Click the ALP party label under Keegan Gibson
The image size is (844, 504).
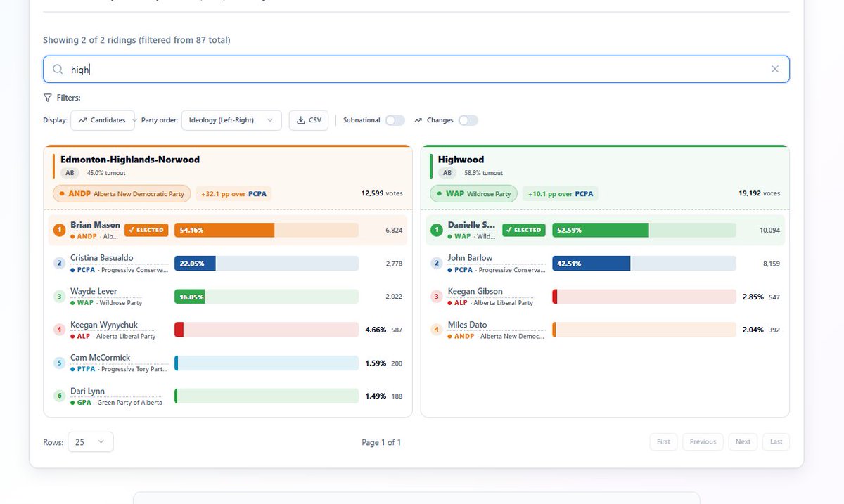pyautogui.click(x=490, y=303)
